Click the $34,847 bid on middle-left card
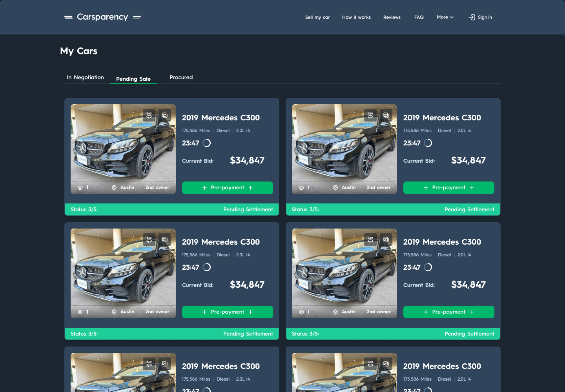Screen dimensions: 565x392 point(247,285)
